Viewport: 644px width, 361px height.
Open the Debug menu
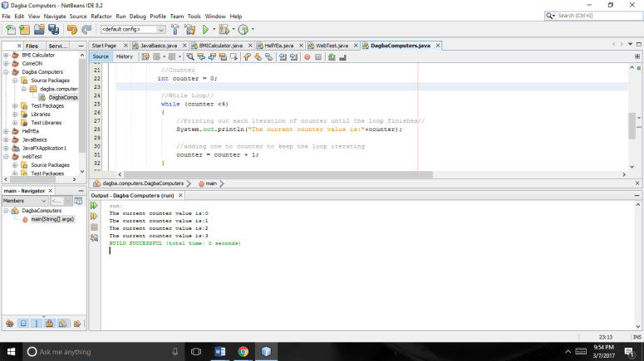[138, 17]
